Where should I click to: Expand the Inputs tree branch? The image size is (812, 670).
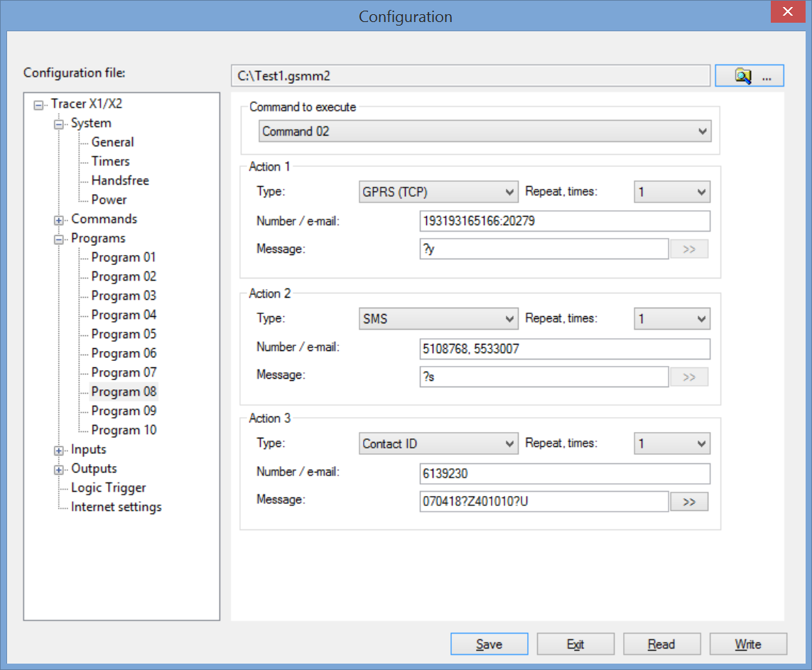[58, 450]
